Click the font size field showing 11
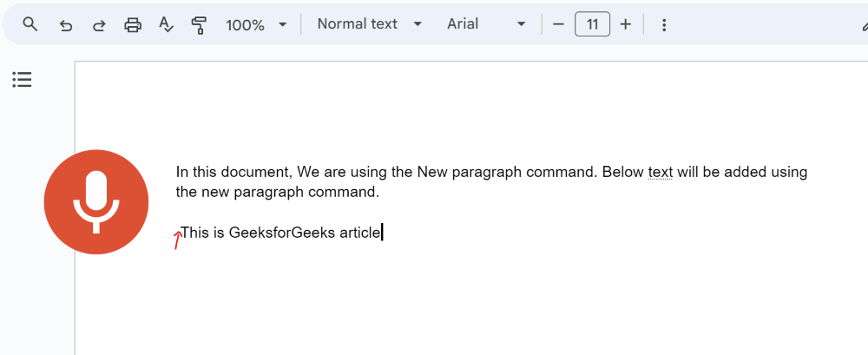This screenshot has width=868, height=355. [x=592, y=24]
